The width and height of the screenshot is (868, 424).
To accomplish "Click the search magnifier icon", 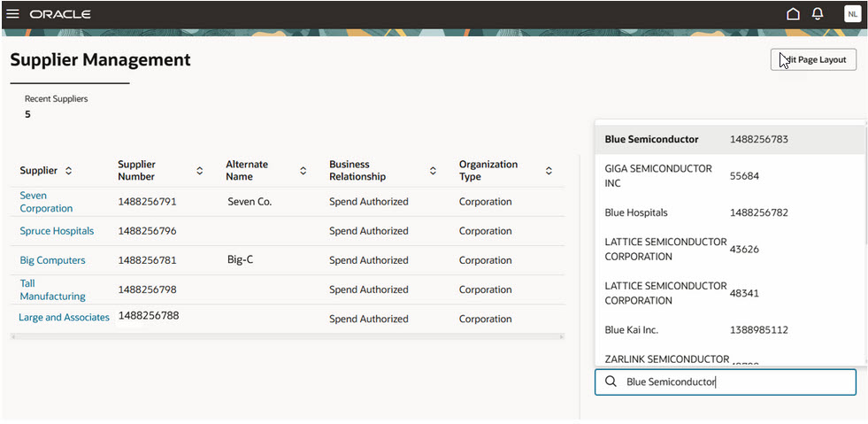I will [611, 382].
